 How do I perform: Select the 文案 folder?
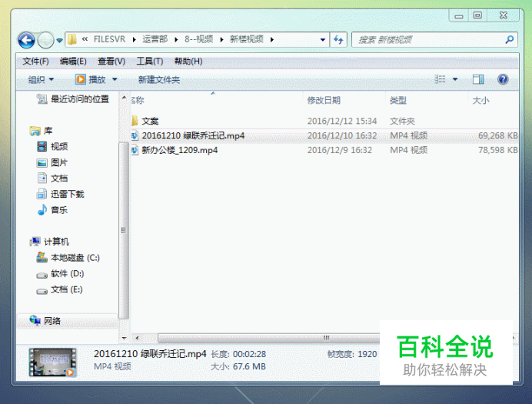pyautogui.click(x=150, y=122)
